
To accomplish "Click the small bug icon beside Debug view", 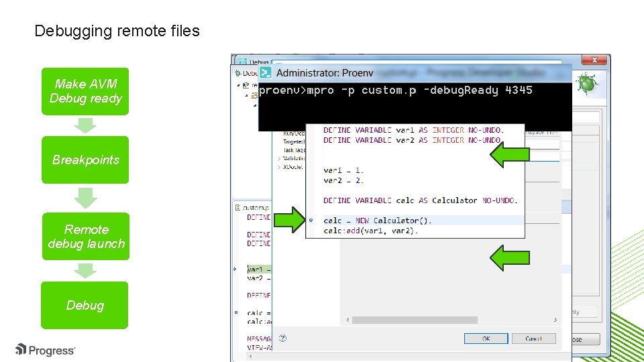I will [237, 73].
